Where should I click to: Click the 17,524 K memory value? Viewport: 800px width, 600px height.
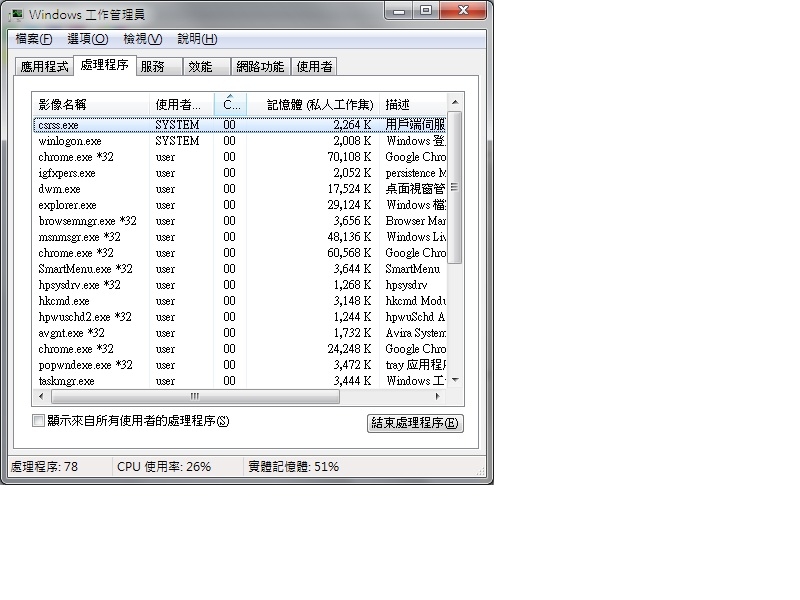click(x=349, y=189)
